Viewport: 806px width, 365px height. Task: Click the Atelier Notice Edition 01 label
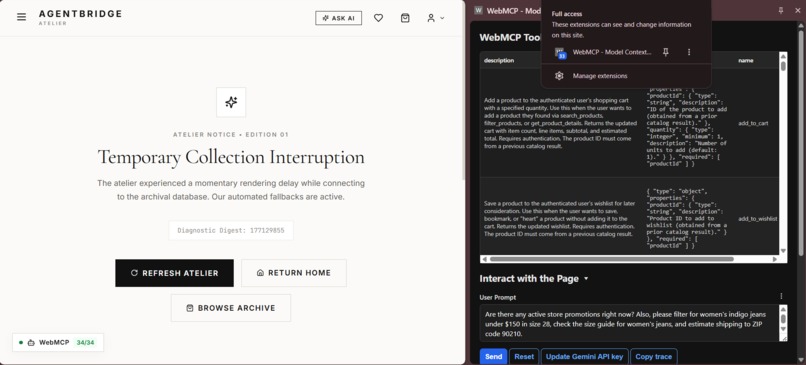(231, 135)
